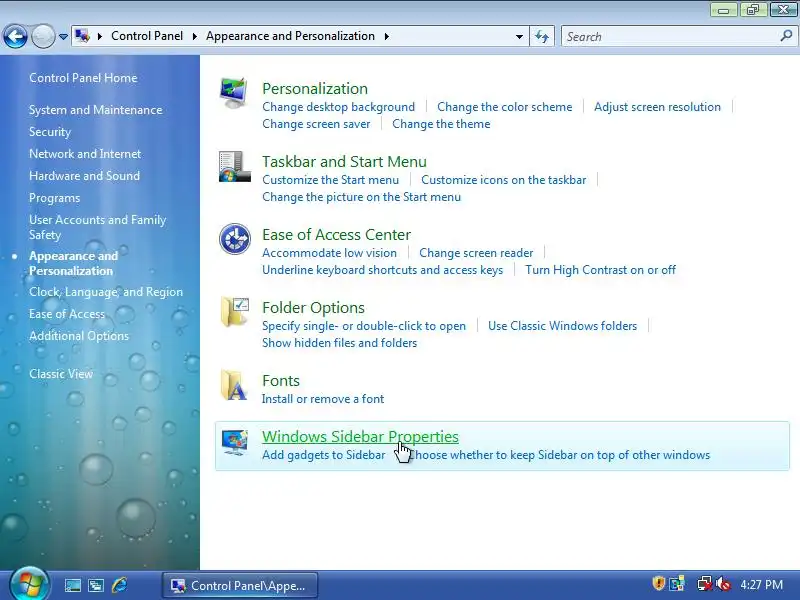800x600 pixels.
Task: Launch Internet Explorer from Quick Launch
Action: pyautogui.click(x=119, y=585)
